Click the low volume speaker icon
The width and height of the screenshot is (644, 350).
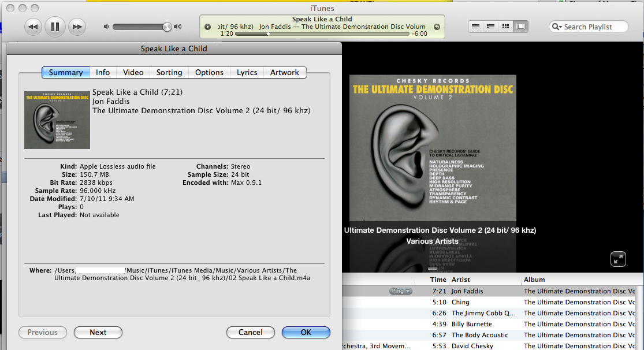106,27
